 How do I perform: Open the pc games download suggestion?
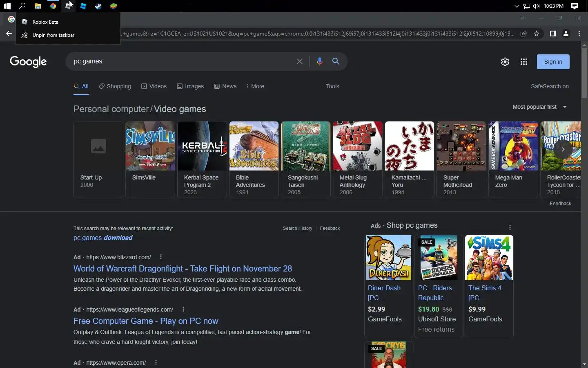(103, 238)
